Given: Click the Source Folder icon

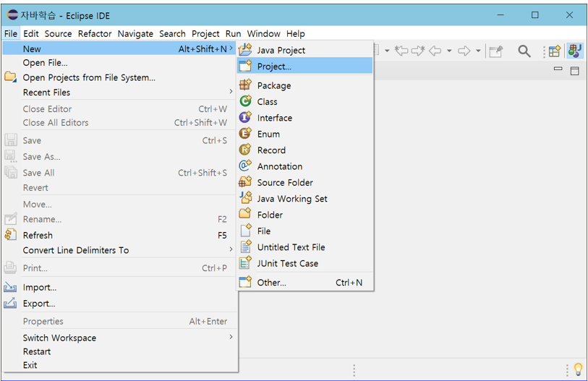Looking at the screenshot, I should [245, 181].
